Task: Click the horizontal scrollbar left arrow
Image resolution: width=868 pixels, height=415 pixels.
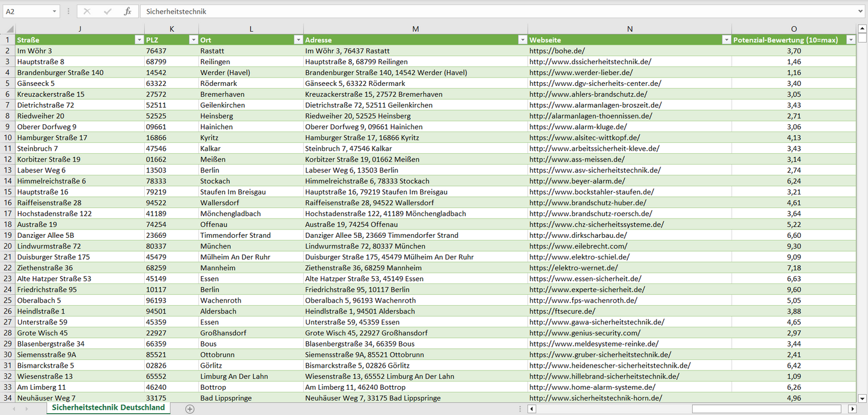Action: click(x=532, y=409)
